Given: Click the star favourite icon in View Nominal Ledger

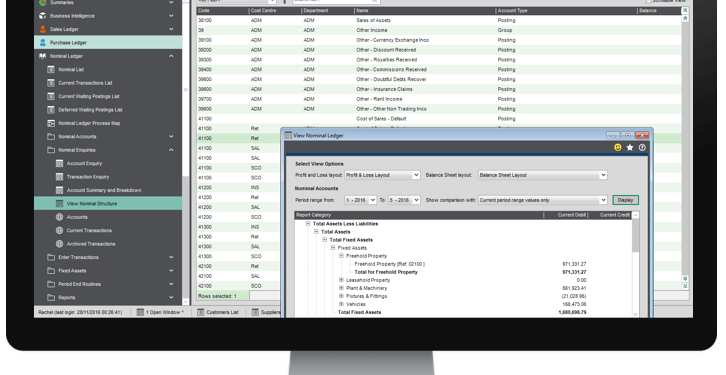Looking at the screenshot, I should click(630, 147).
